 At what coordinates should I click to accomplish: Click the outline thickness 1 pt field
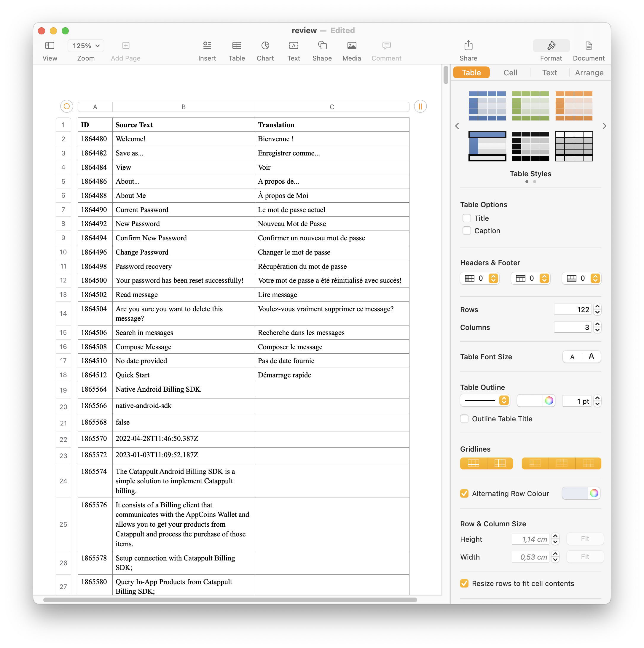pos(577,401)
